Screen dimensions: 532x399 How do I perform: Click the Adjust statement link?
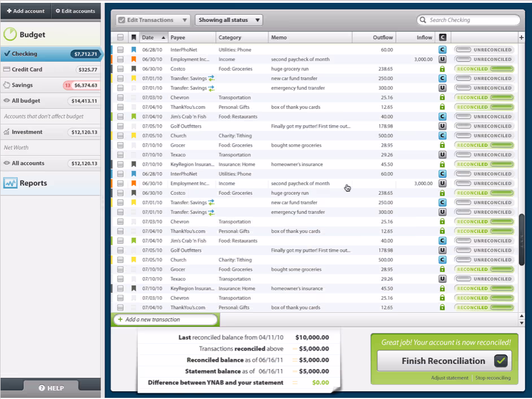(450, 378)
